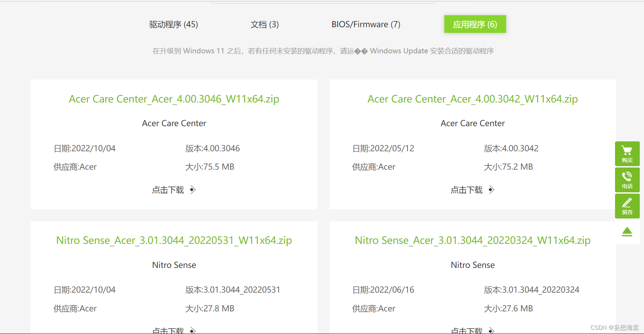Click version text 版本:4.00.3042
644x334 pixels.
tap(511, 148)
